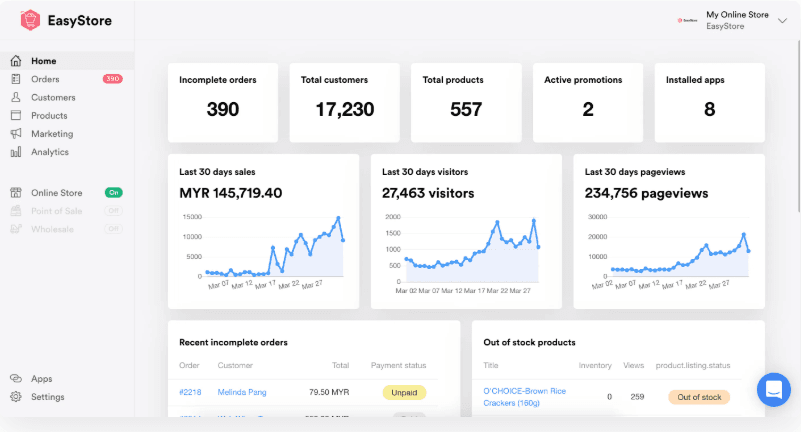This screenshot has width=801, height=432.
Task: Expand the My Online Store dropdown chevron
Action: point(782,20)
